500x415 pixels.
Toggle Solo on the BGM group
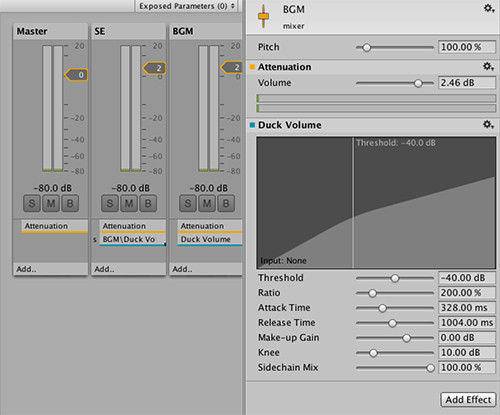point(188,203)
